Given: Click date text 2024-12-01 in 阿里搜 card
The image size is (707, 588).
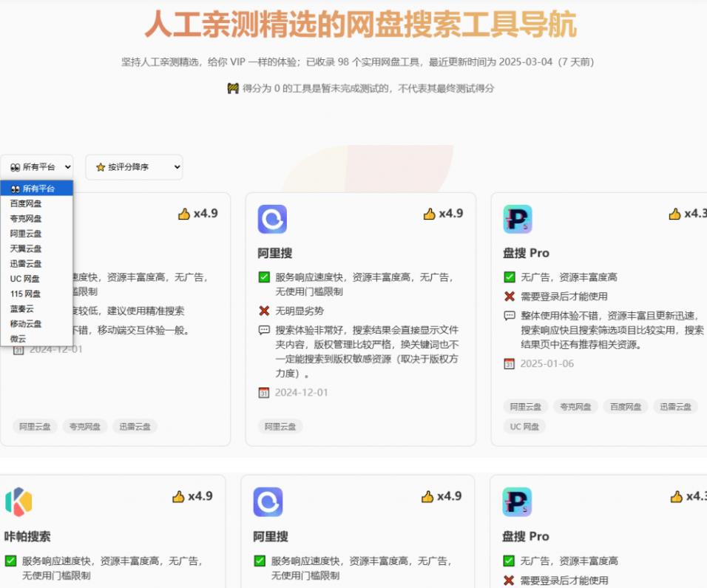Looking at the screenshot, I should (301, 393).
